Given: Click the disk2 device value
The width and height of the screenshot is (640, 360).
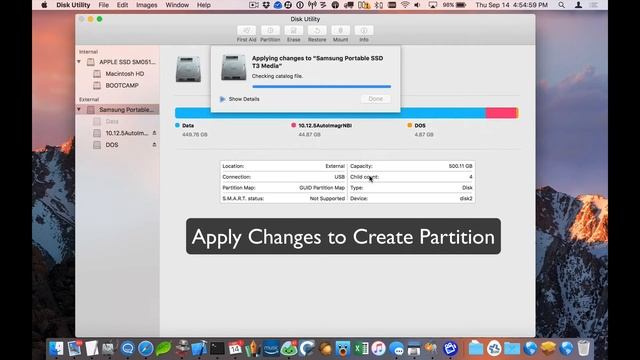Looking at the screenshot, I should click(x=466, y=198).
